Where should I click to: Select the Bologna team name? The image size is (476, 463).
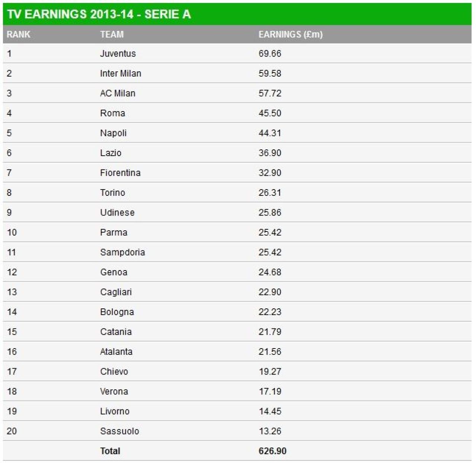[x=117, y=312]
